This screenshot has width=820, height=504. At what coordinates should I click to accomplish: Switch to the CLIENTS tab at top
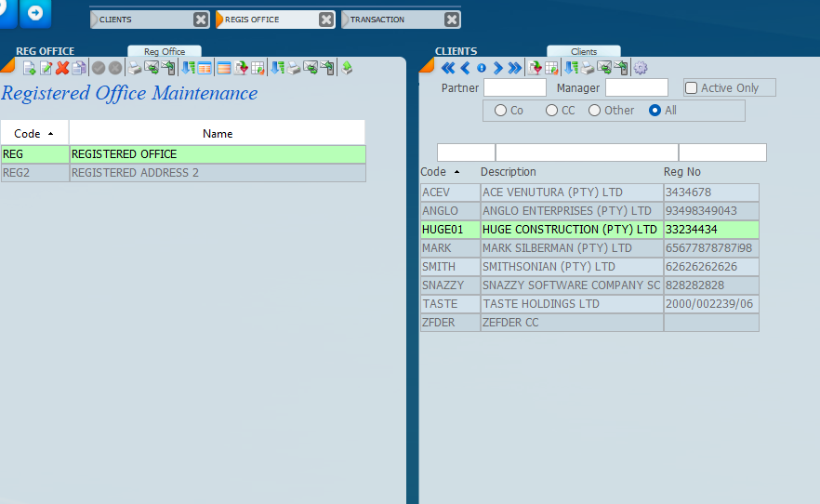(x=139, y=20)
